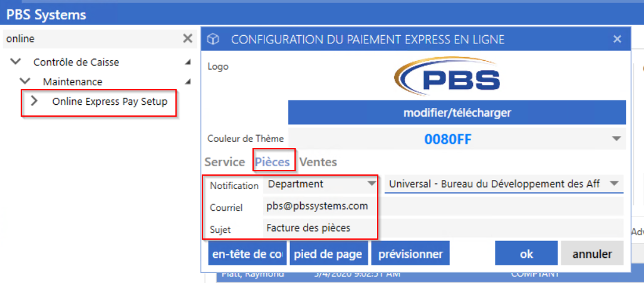This screenshot has height=283, width=644.
Task: Click the triangle marker beside Contrôle de Caisse
Action: click(188, 63)
